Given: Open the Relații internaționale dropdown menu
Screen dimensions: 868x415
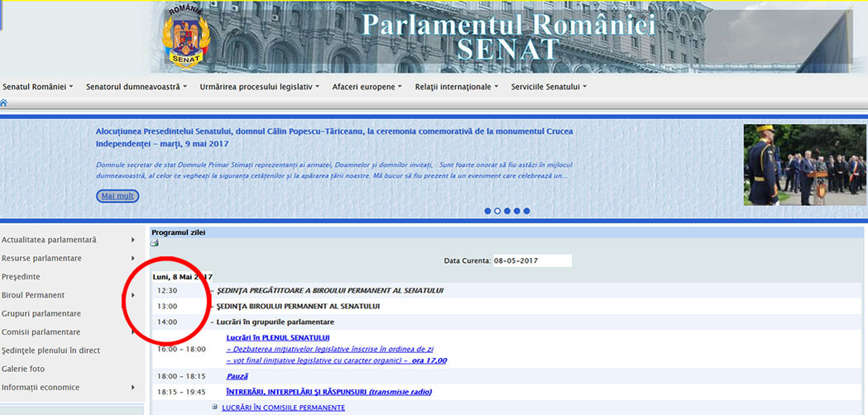Looking at the screenshot, I should pos(457,87).
